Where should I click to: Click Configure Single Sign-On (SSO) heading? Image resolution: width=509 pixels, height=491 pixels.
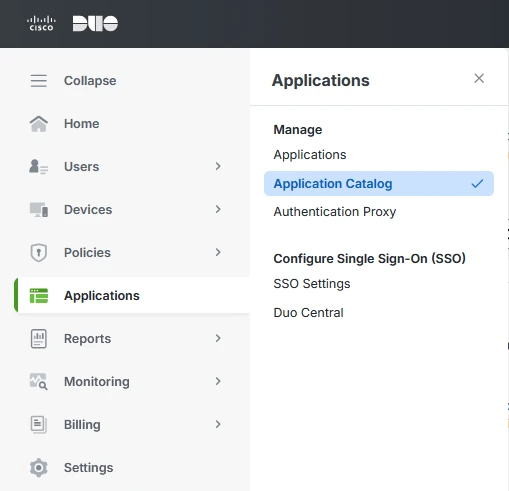[369, 259]
